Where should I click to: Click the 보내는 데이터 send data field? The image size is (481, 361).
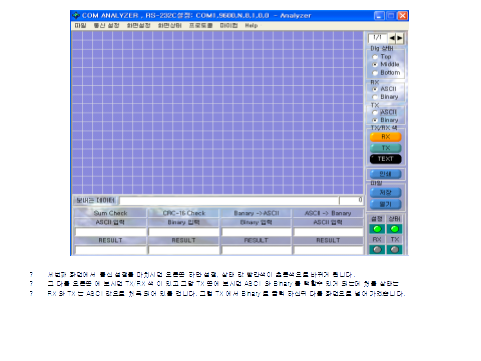point(229,200)
